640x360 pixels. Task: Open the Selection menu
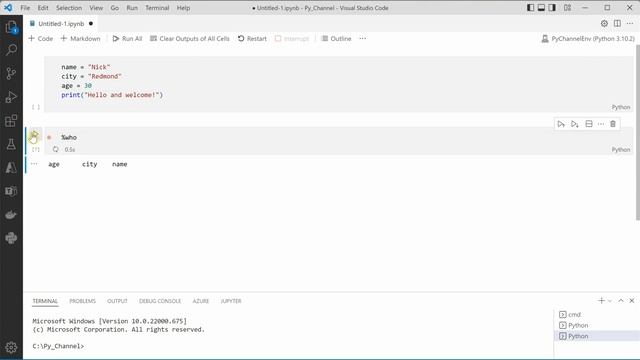click(x=69, y=8)
